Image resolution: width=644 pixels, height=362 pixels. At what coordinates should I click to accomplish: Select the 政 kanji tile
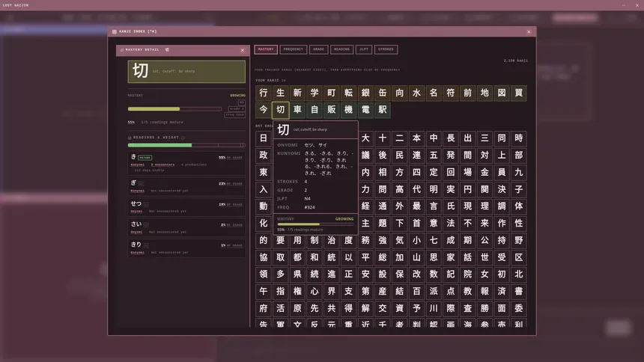264,155
